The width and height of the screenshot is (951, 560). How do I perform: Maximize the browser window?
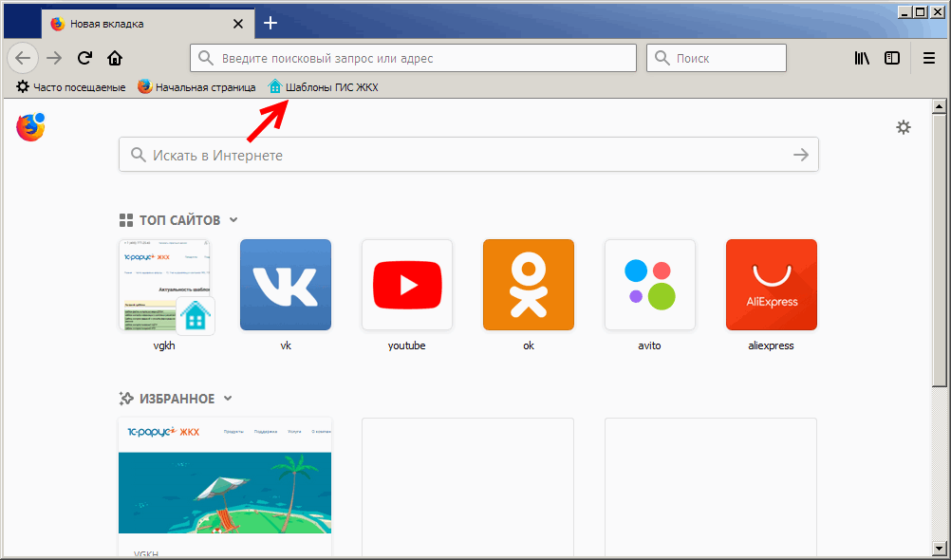(x=921, y=11)
